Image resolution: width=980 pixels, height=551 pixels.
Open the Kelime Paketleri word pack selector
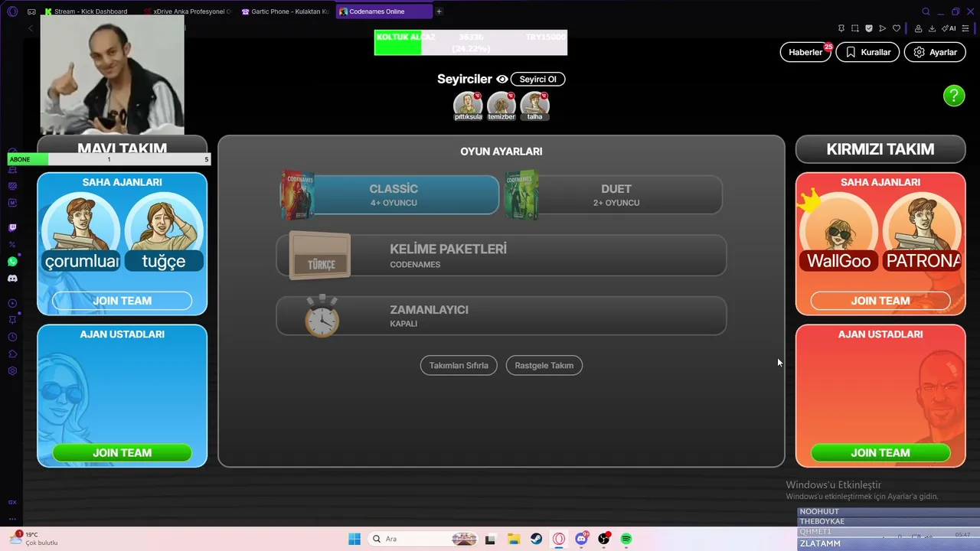click(x=501, y=256)
